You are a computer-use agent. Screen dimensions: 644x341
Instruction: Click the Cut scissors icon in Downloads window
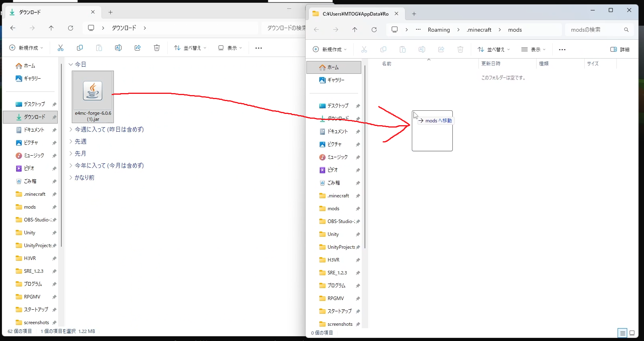point(61,48)
